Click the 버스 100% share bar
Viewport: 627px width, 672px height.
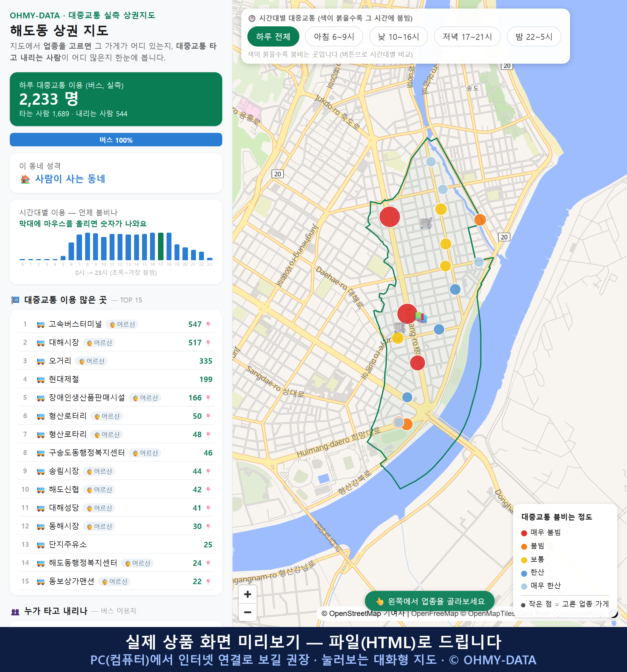[x=116, y=140]
